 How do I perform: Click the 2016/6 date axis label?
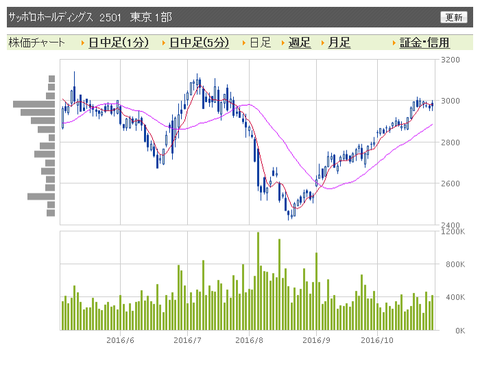tap(120, 340)
